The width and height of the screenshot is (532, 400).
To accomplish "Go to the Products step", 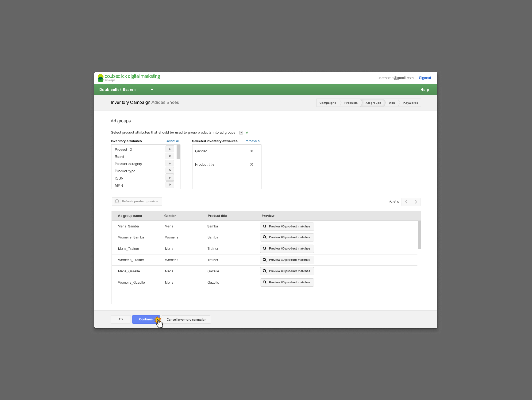I will pyautogui.click(x=351, y=103).
